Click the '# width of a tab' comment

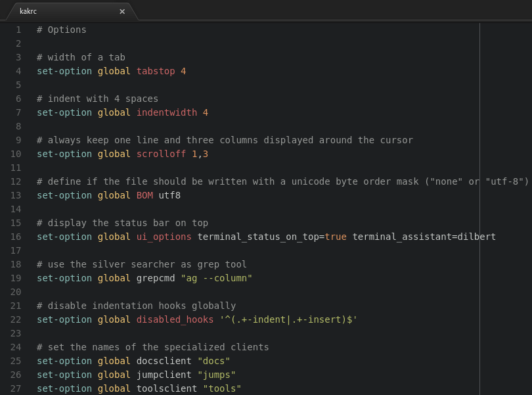81,57
